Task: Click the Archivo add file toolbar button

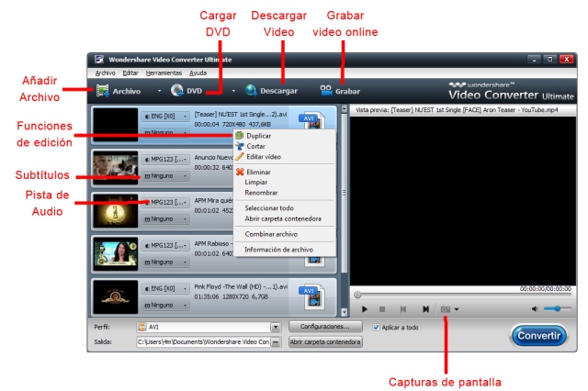Action: tap(119, 91)
